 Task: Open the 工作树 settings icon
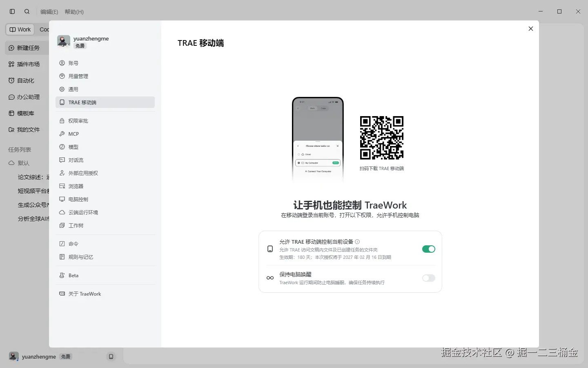(62, 225)
